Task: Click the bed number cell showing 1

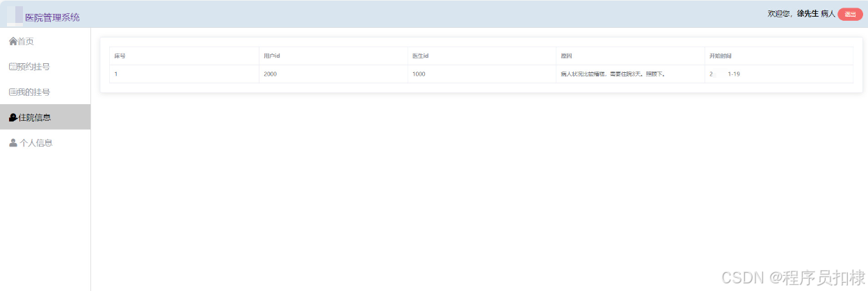Action: [x=184, y=74]
